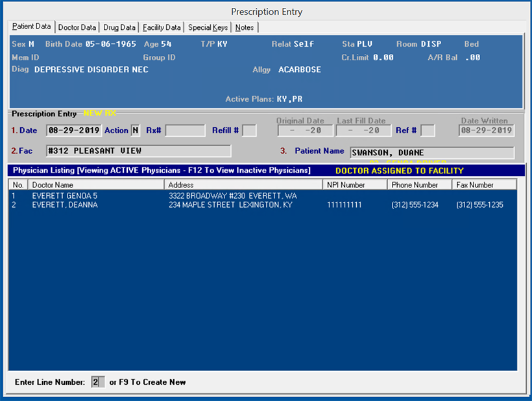Click the NPI Number column header
The image size is (532, 401).
[355, 185]
